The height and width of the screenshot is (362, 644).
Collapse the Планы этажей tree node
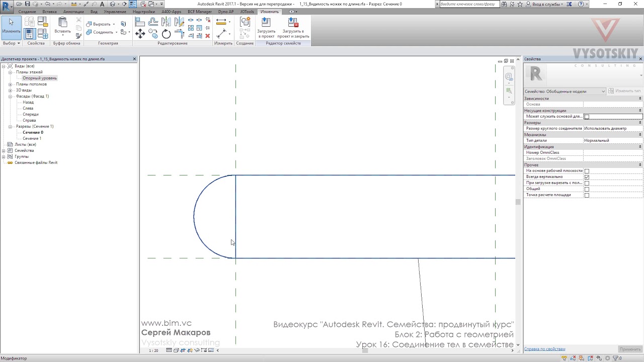click(x=10, y=72)
